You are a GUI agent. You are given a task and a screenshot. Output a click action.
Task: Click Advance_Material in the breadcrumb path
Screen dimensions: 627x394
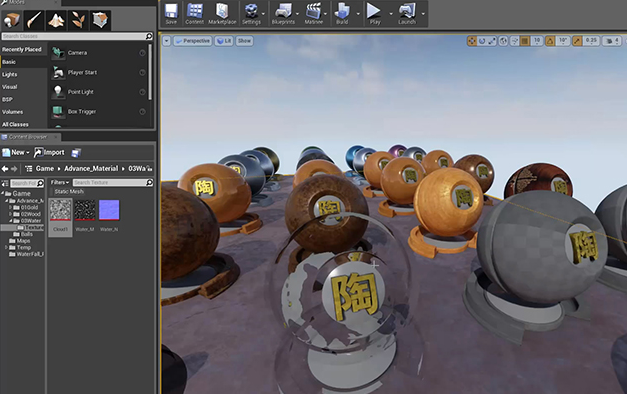91,168
